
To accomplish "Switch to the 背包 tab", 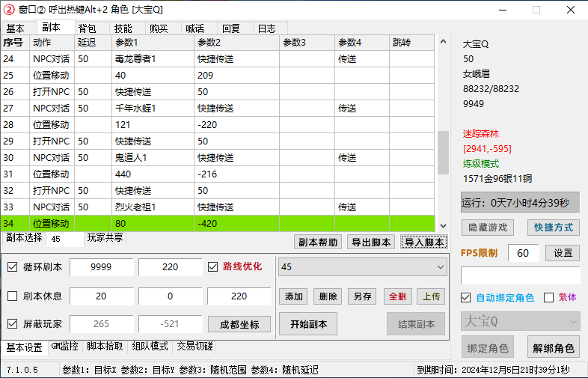I will point(87,28).
